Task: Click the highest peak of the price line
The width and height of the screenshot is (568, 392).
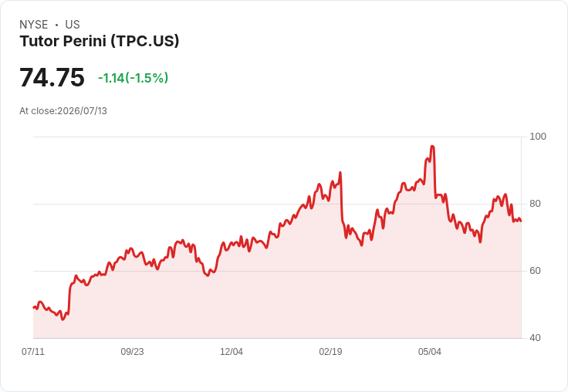Action: point(432,147)
